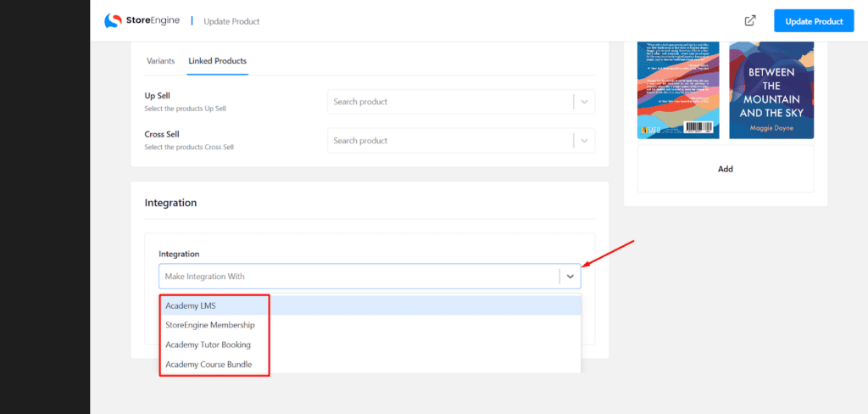This screenshot has width=868, height=414.
Task: Click the Update Product header text
Action: point(231,21)
